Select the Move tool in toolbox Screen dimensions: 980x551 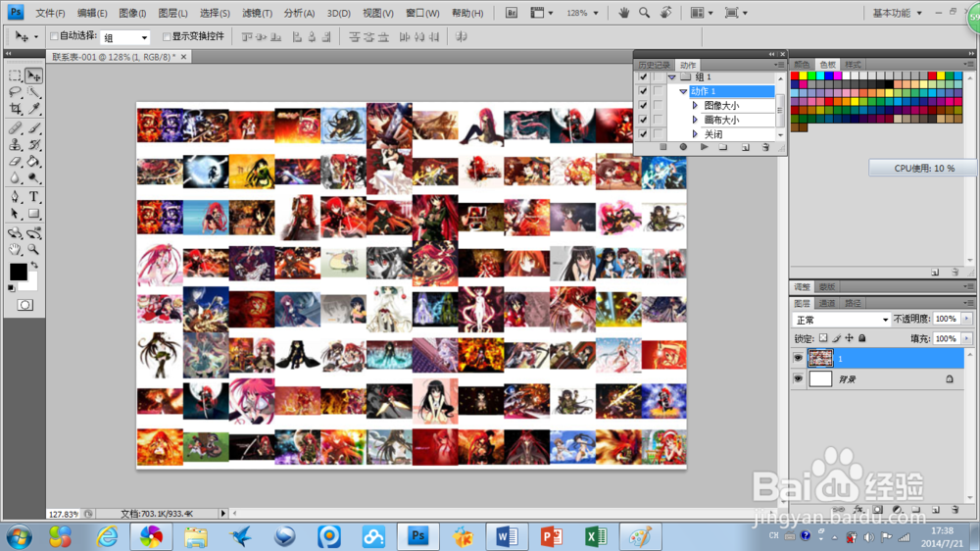[33, 75]
